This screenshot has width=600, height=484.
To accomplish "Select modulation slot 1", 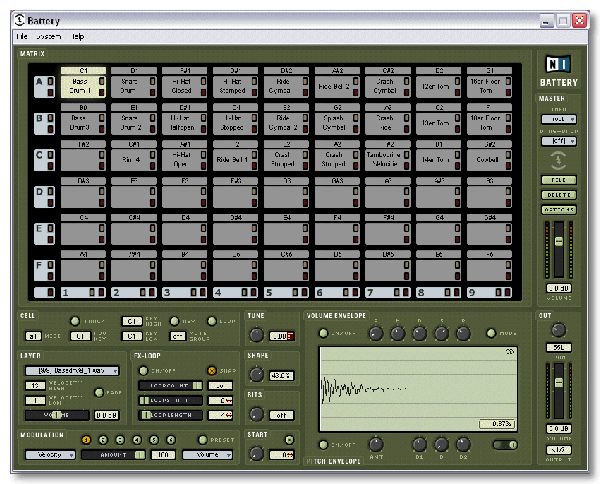I will coord(86,440).
